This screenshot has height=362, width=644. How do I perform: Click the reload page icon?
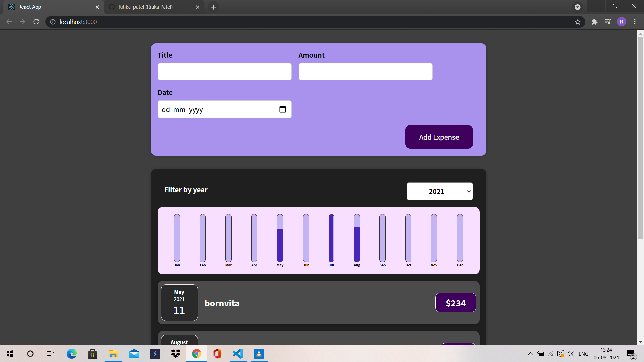(x=36, y=22)
